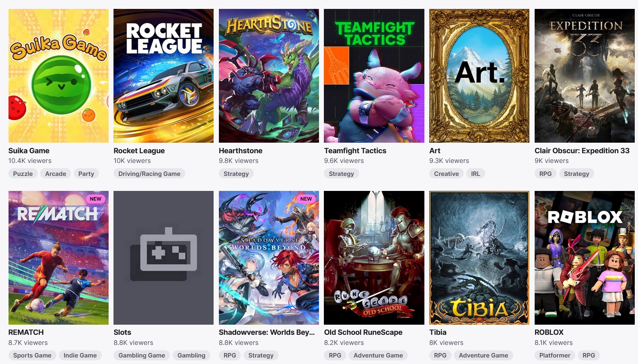Open the Rocket League cover thumbnail
Viewport: 638px width, 364px height.
pyautogui.click(x=163, y=76)
